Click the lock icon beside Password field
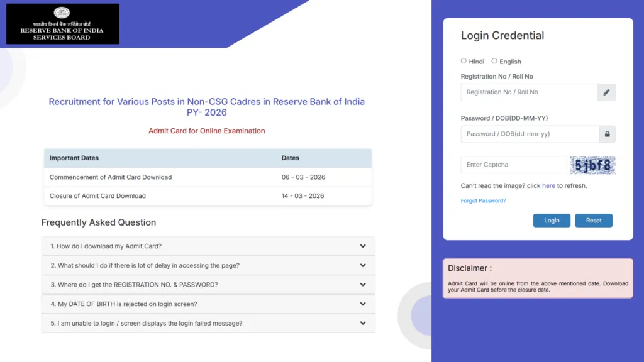This screenshot has width=644, height=362. click(606, 134)
